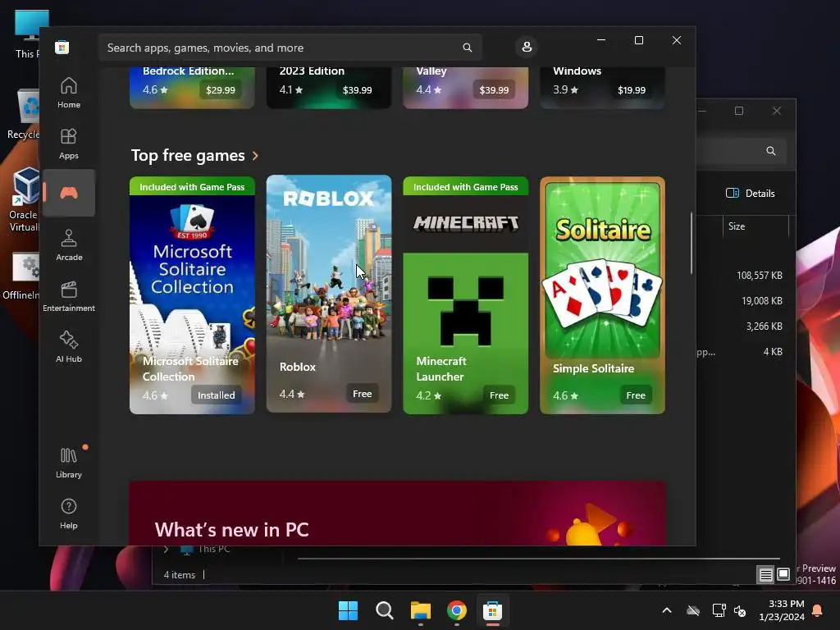Select the 19,008 KB file size cell
This screenshot has width=840, height=630.
coord(762,300)
